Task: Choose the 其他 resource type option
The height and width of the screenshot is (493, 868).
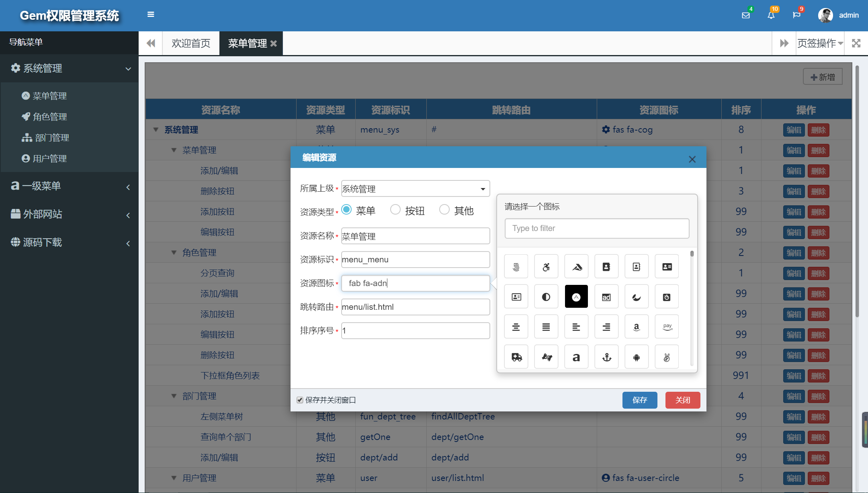Action: (x=444, y=209)
